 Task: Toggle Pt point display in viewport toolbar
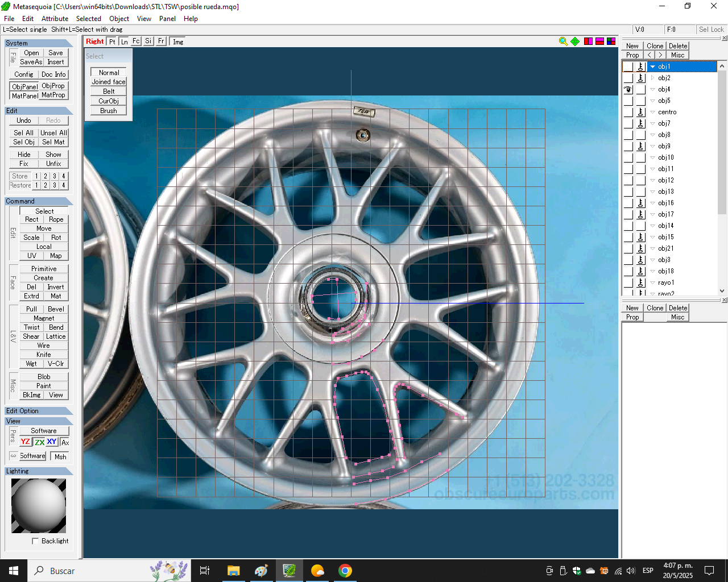112,41
